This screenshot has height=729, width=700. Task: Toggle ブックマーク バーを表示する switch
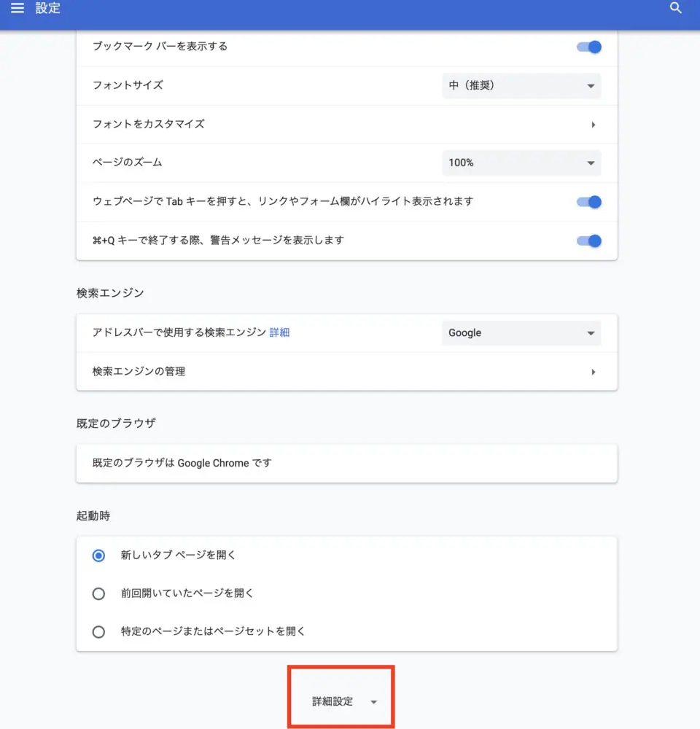pos(589,47)
